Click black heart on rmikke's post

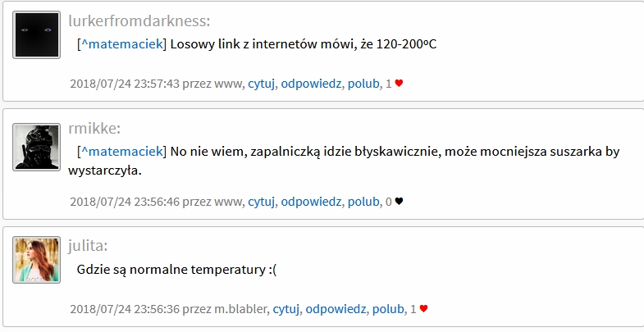(400, 201)
